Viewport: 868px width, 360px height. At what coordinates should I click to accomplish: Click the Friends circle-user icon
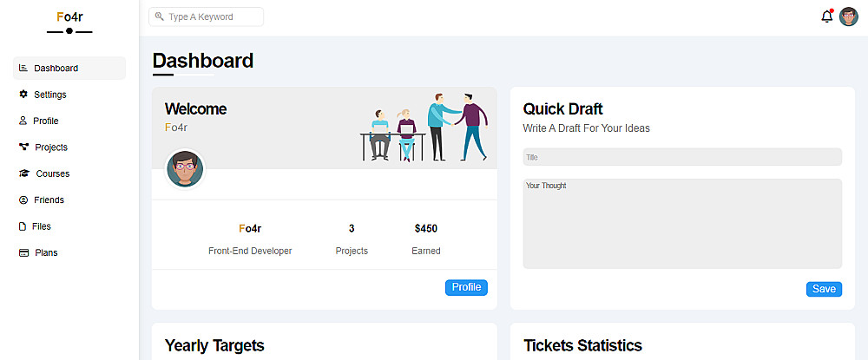click(x=23, y=200)
